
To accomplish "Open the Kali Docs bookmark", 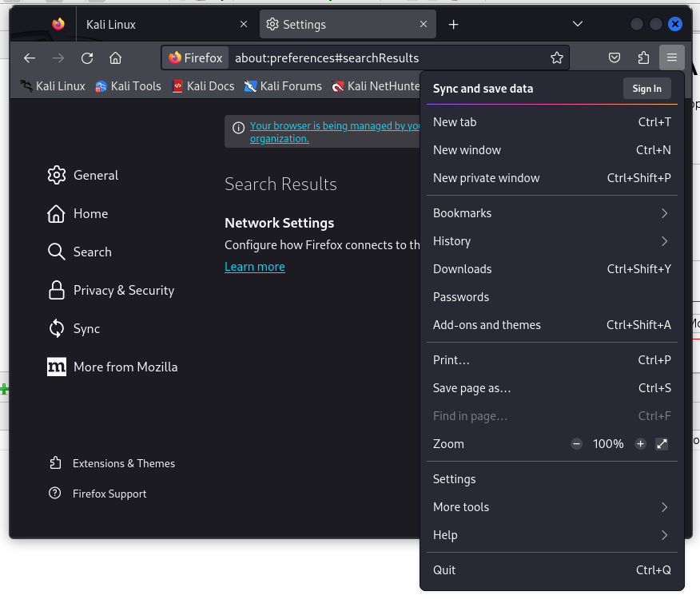I will 203,86.
